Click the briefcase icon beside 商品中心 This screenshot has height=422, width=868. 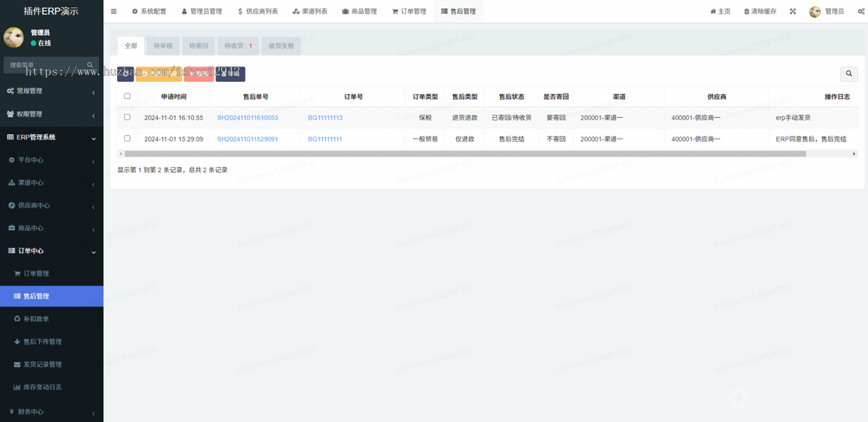[12, 228]
